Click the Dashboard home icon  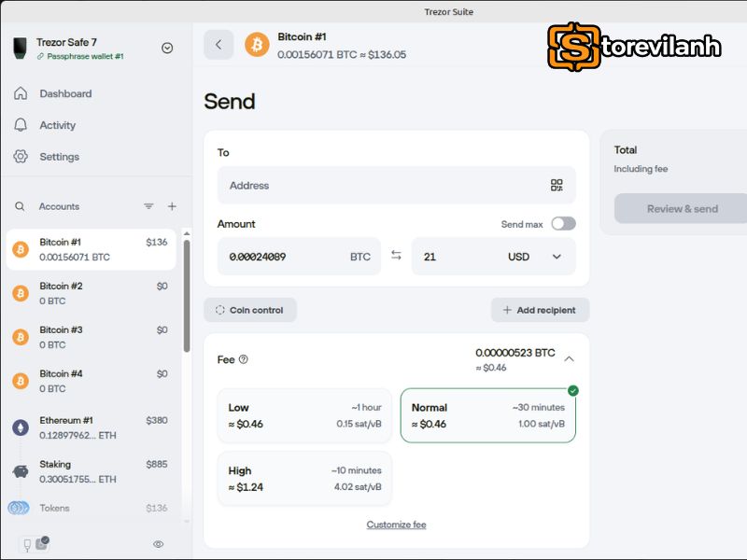point(21,93)
